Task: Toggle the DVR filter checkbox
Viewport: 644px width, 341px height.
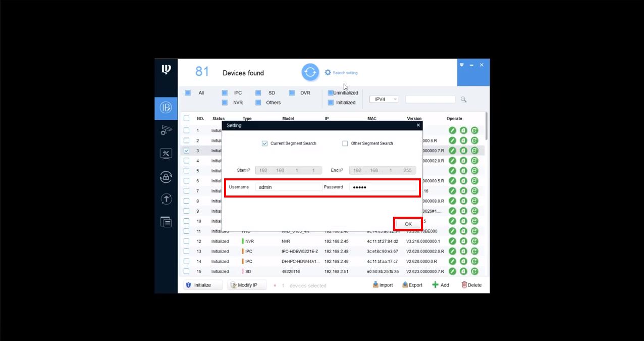Action: [292, 92]
